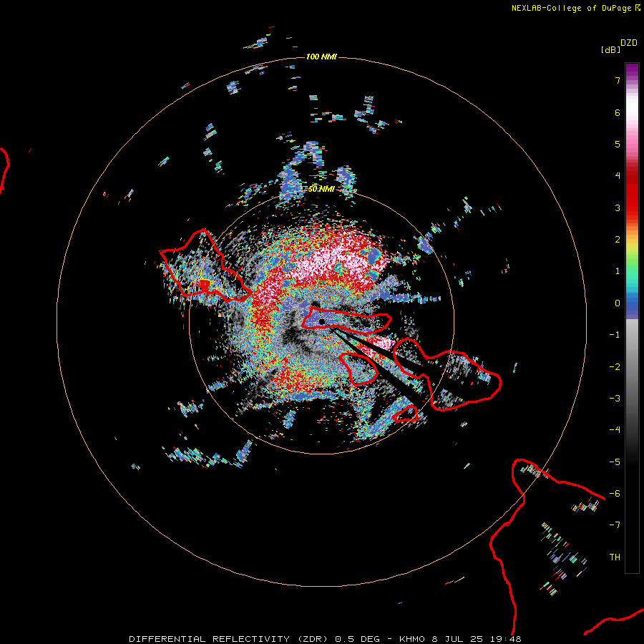Screen dimensions: 644x644
Task: Click the 5 value on the scale
Action: [x=618, y=144]
